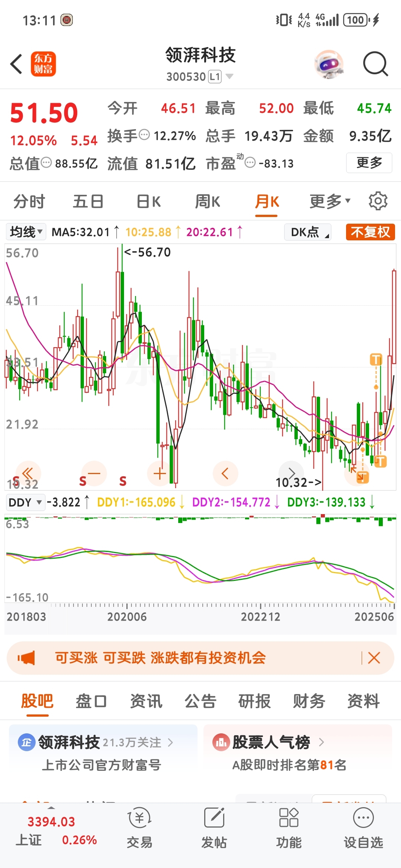
Task: Zoom out chart with minus button
Action: pos(94,473)
